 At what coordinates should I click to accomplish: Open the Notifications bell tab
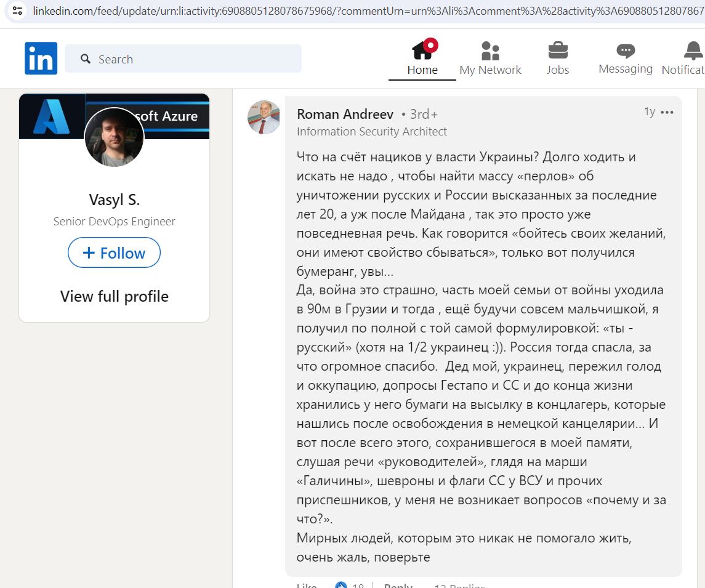click(683, 58)
